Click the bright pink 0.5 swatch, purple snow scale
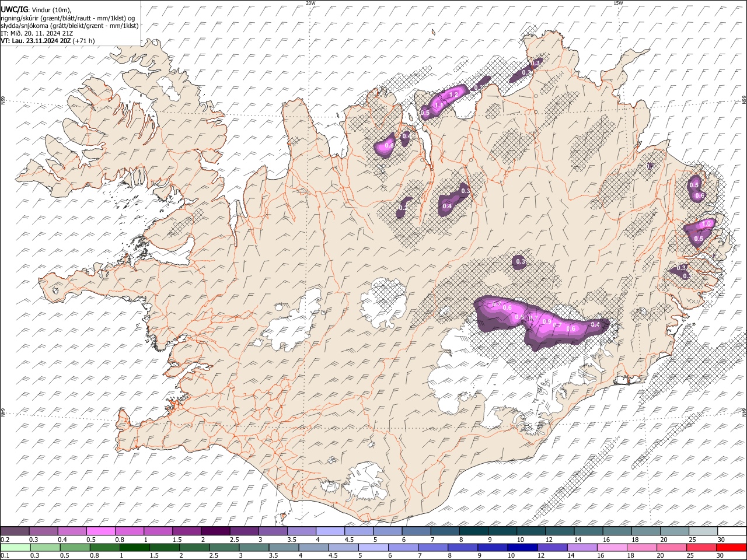 pyautogui.click(x=100, y=531)
